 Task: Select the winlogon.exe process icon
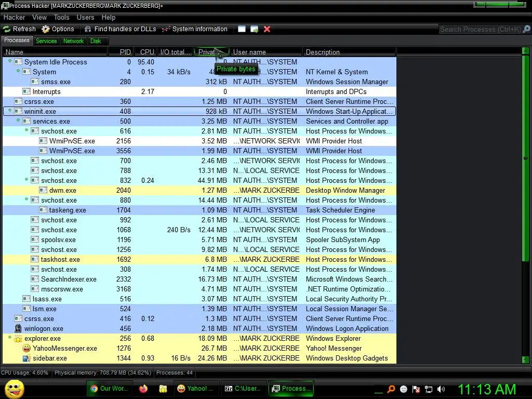coord(18,328)
